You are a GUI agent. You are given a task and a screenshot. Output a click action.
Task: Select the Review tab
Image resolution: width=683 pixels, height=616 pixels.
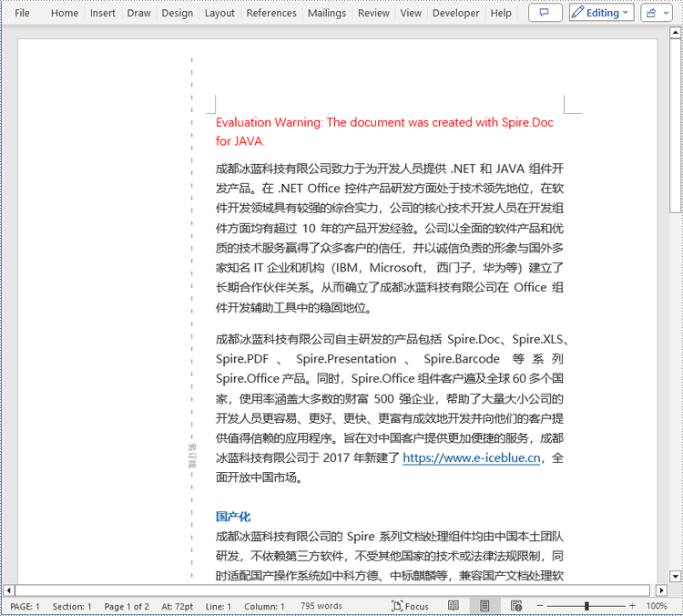click(x=373, y=13)
